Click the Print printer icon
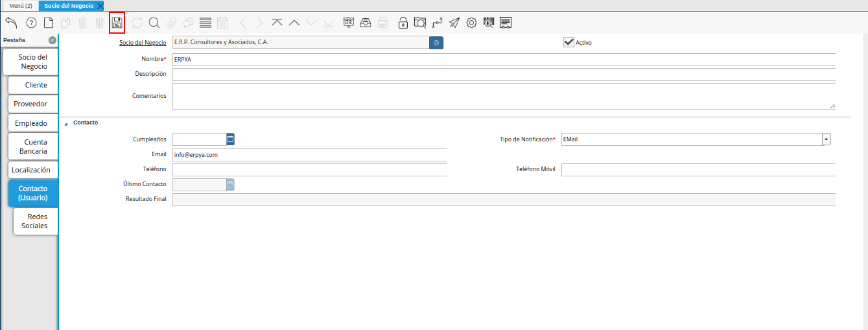 (x=383, y=23)
